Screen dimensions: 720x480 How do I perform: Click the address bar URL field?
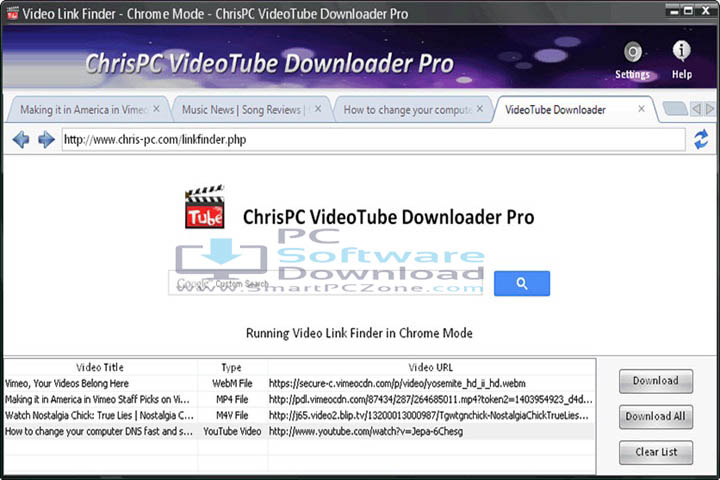[373, 139]
